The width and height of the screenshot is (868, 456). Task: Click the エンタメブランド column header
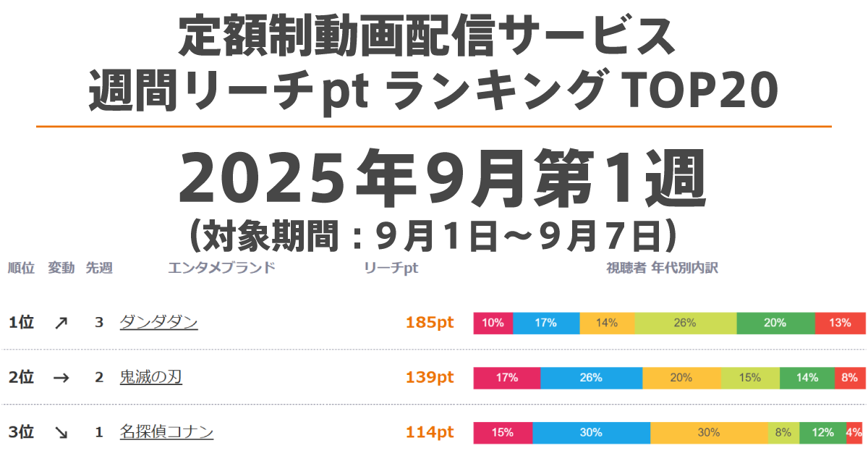coord(221,268)
